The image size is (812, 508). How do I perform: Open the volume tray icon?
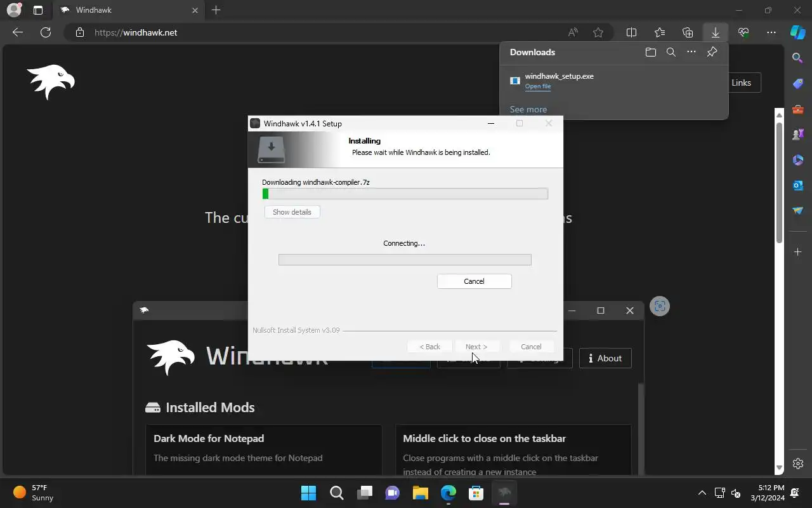pyautogui.click(x=737, y=493)
